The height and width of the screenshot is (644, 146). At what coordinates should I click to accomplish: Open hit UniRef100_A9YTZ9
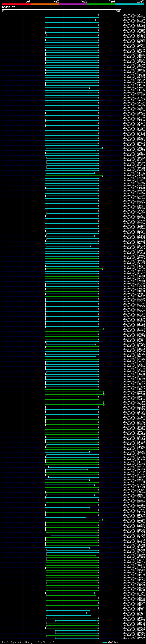pyautogui.click(x=134, y=259)
